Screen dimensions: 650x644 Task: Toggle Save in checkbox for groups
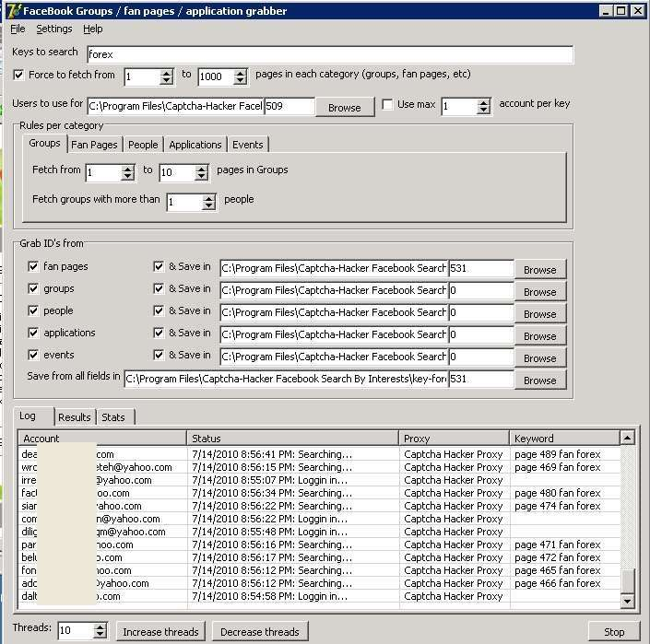159,288
